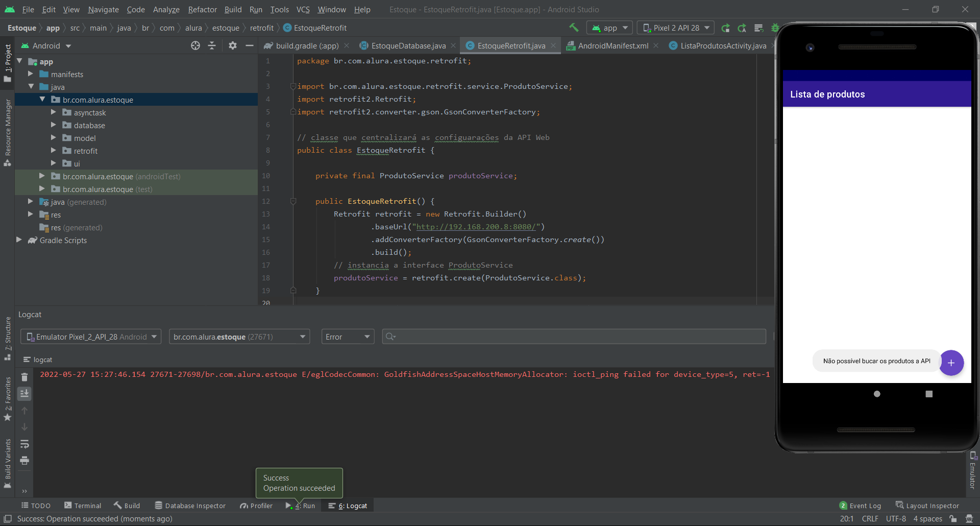
Task: Open the TODO tool window
Action: pos(36,506)
